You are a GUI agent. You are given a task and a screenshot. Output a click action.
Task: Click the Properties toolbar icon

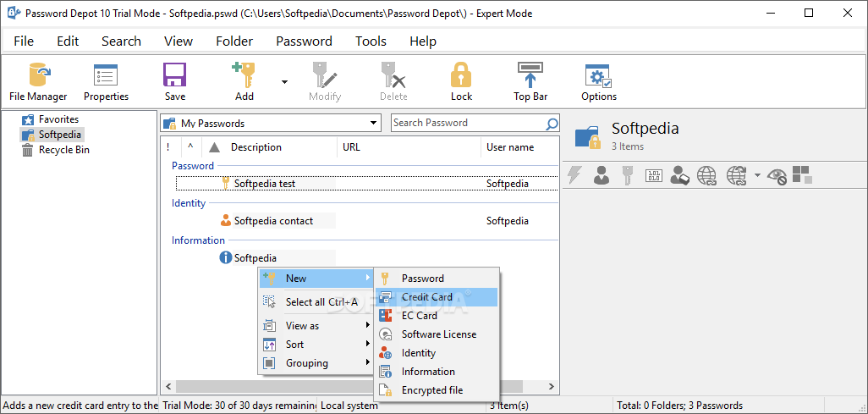point(106,82)
